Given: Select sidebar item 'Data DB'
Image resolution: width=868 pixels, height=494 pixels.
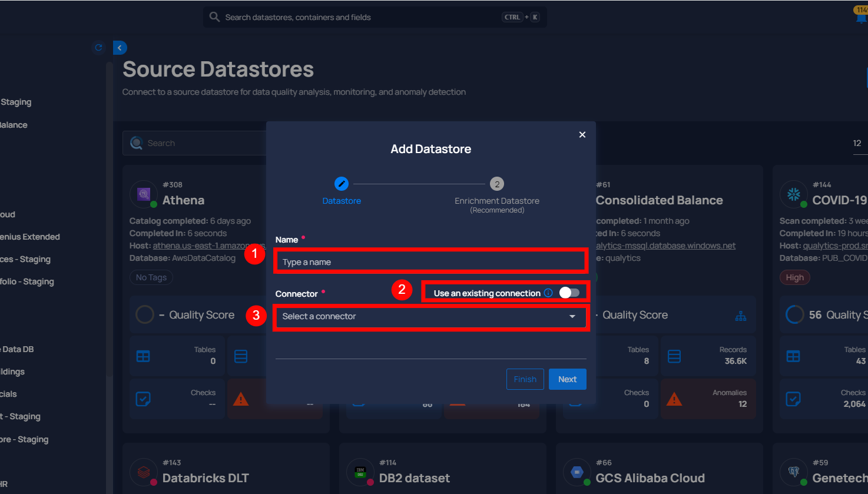Looking at the screenshot, I should (x=17, y=349).
